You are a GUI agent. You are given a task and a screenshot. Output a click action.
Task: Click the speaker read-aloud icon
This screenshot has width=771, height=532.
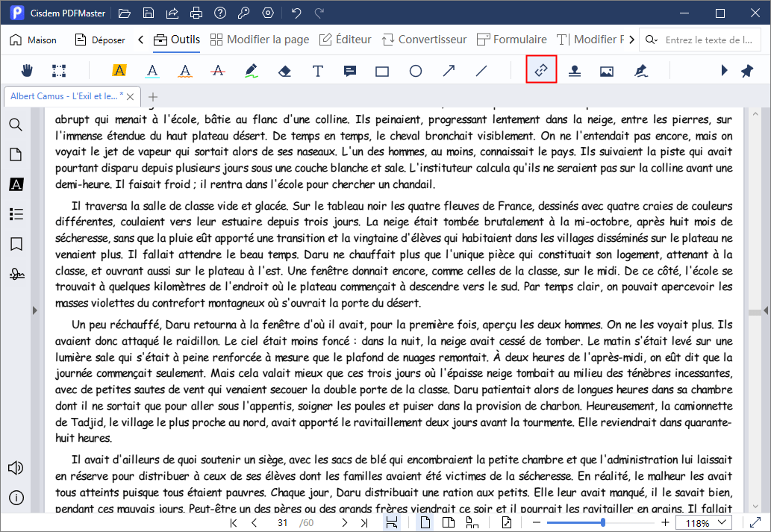point(16,468)
